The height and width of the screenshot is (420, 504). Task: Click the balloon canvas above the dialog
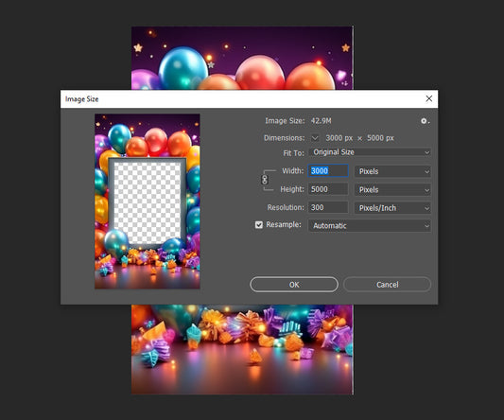point(242,59)
